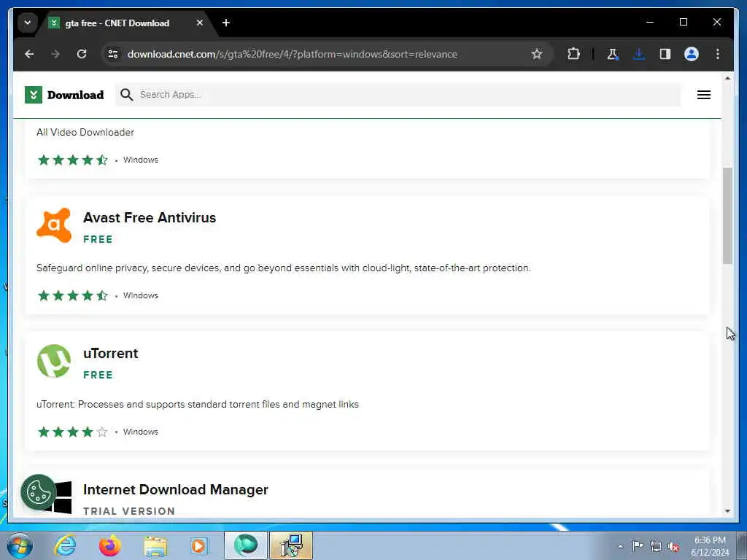Open the Avast Free Antivirus listing
Image resolution: width=747 pixels, height=560 pixels.
tap(150, 217)
